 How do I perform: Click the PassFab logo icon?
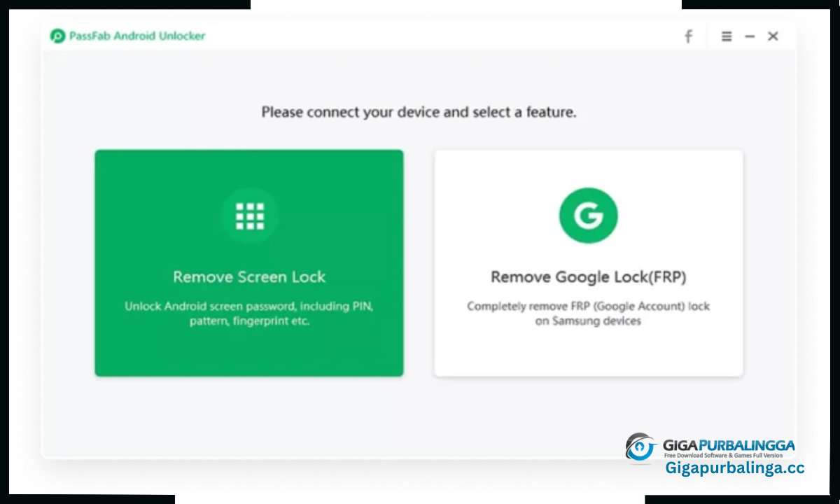(x=57, y=36)
